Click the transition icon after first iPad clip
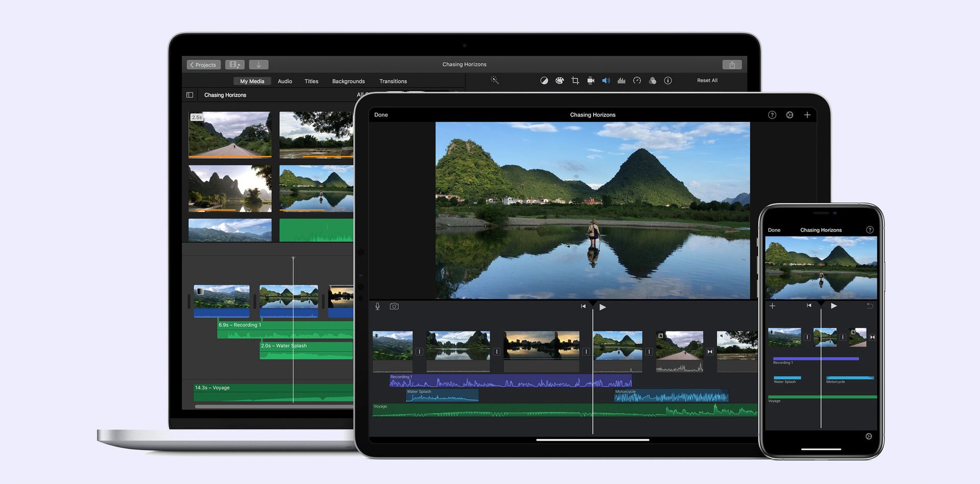Image resolution: width=980 pixels, height=484 pixels. pos(420,352)
